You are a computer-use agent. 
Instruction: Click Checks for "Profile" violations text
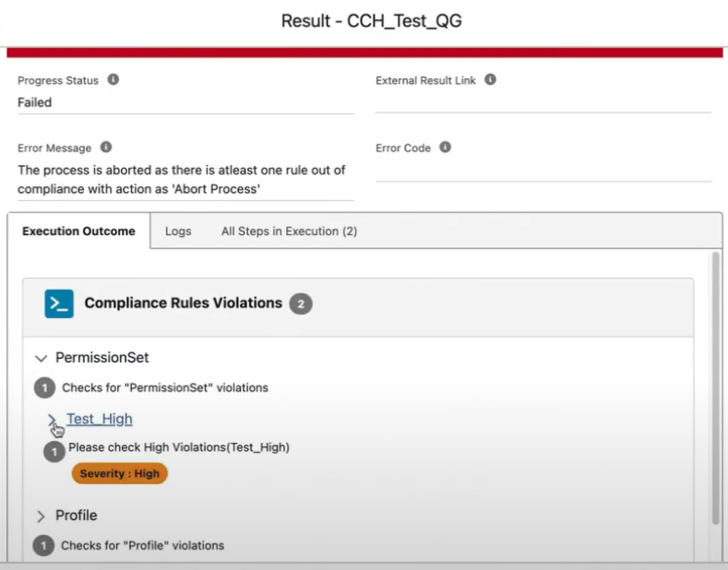142,545
